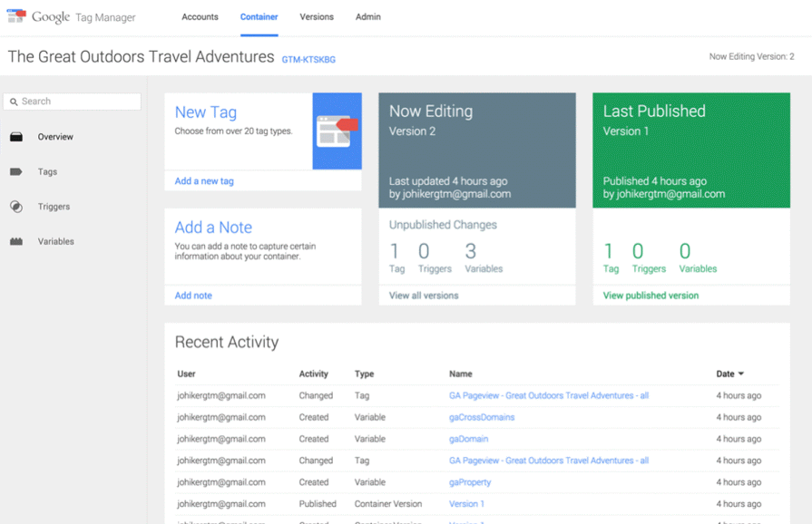This screenshot has height=524, width=812.
Task: Click the New Tag heading link
Action: pyautogui.click(x=206, y=112)
